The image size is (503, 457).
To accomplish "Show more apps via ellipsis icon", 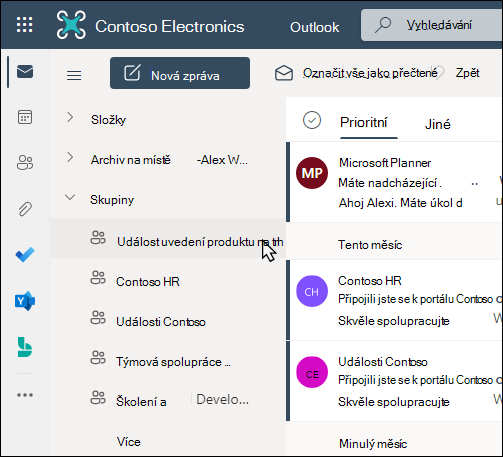I will (x=25, y=395).
